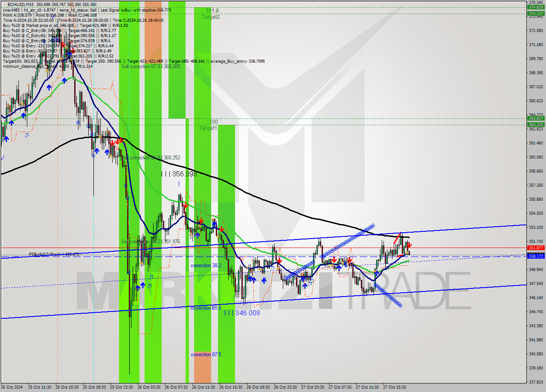Click the blue 350.172 price tag
The height and width of the screenshot is (392, 546).
coord(536,256)
